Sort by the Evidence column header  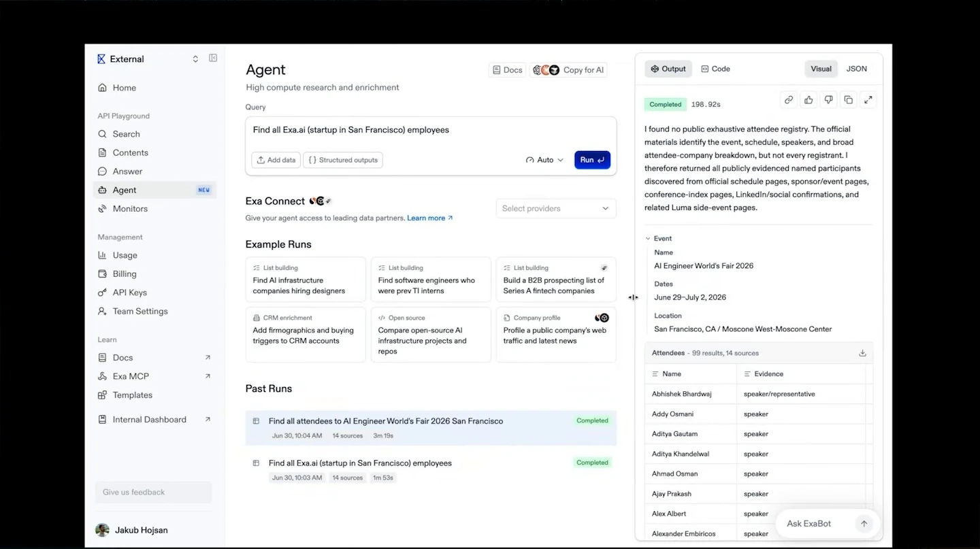coord(801,374)
